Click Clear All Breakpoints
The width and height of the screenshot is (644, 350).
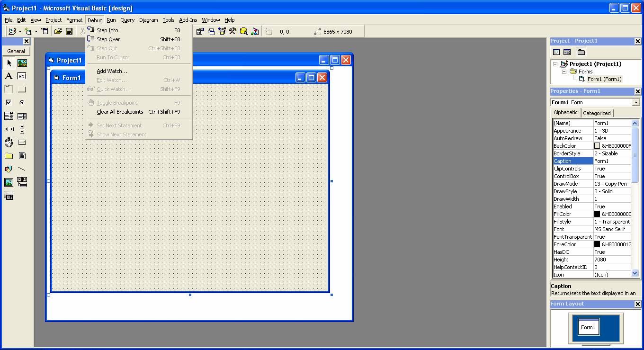click(119, 112)
